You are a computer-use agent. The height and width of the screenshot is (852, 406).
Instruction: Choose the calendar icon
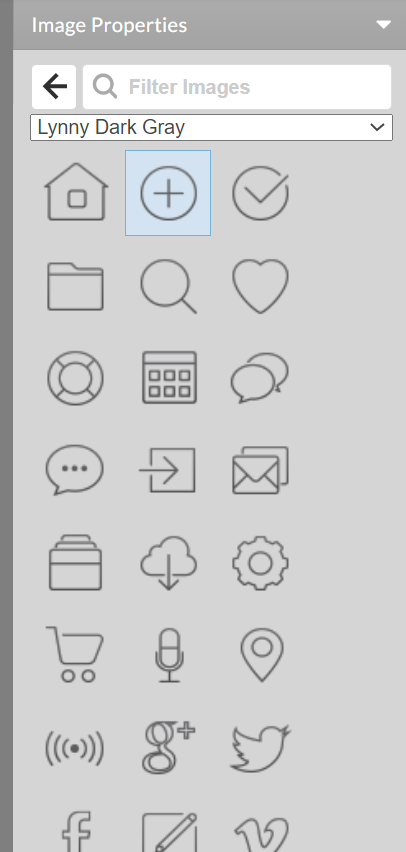[x=169, y=378]
